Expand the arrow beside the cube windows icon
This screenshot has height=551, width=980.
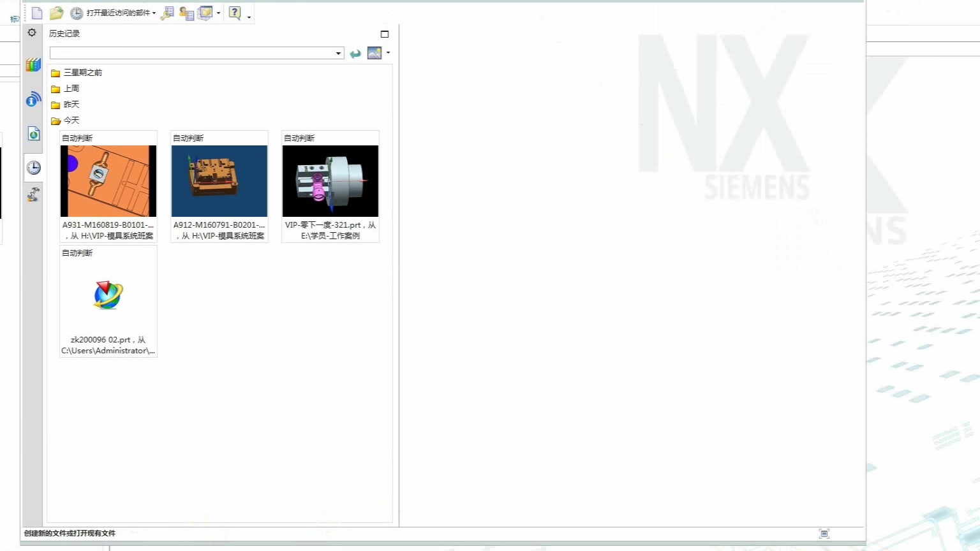(x=218, y=13)
